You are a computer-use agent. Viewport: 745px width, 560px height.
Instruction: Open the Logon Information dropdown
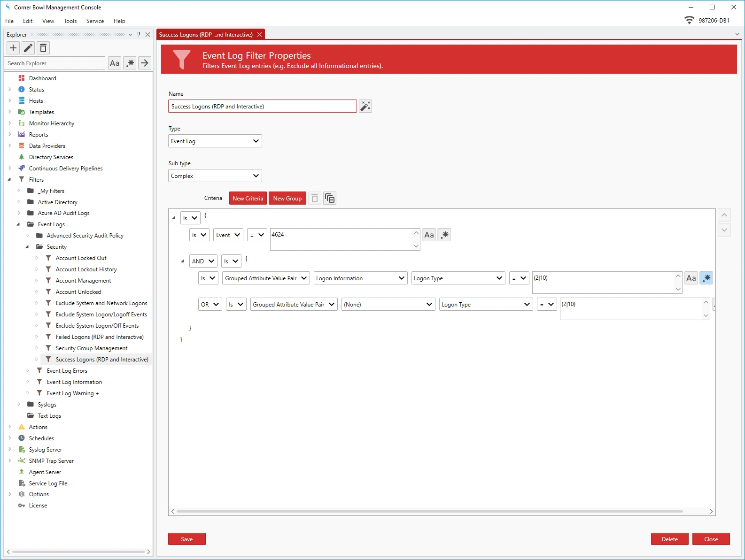tap(360, 278)
